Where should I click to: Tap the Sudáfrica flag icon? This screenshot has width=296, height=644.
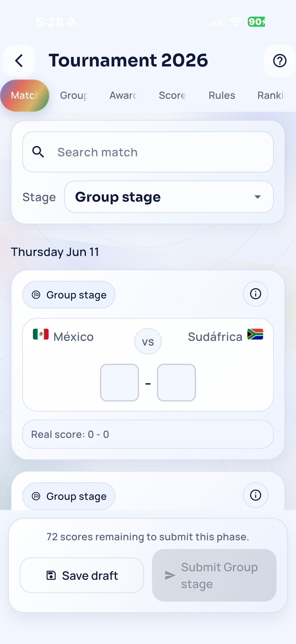pyautogui.click(x=255, y=334)
